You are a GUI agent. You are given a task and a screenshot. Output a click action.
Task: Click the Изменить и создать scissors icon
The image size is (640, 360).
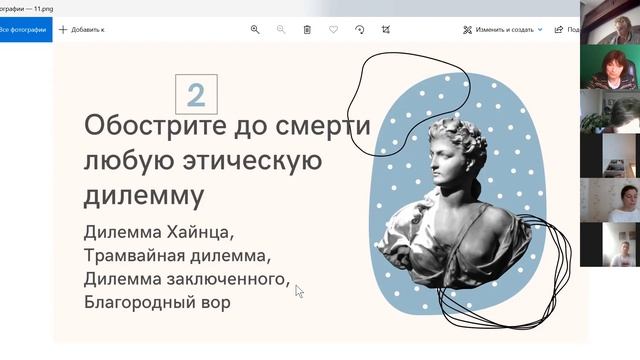467,29
